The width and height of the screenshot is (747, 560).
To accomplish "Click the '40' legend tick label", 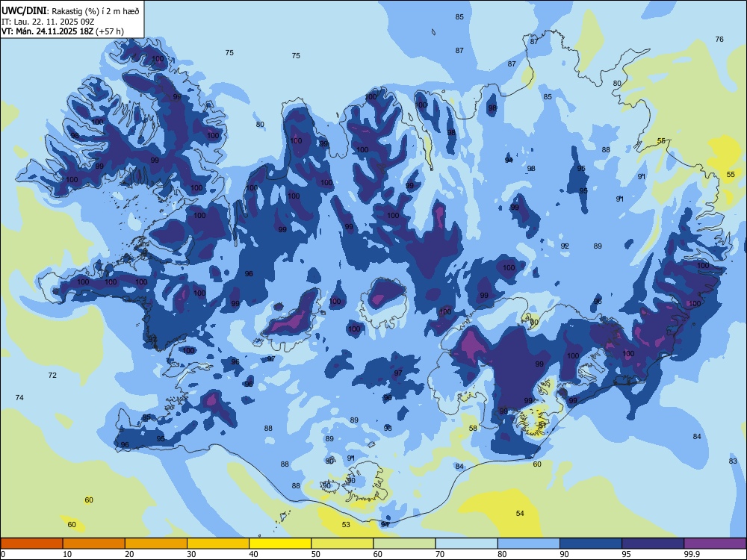I will coord(253,554).
